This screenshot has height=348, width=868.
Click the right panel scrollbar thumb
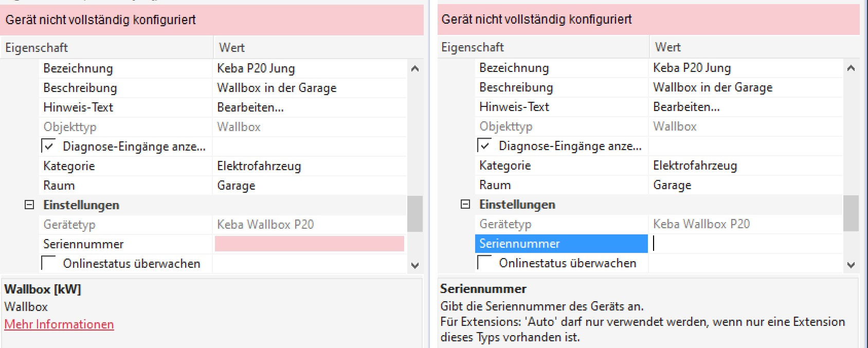(851, 213)
